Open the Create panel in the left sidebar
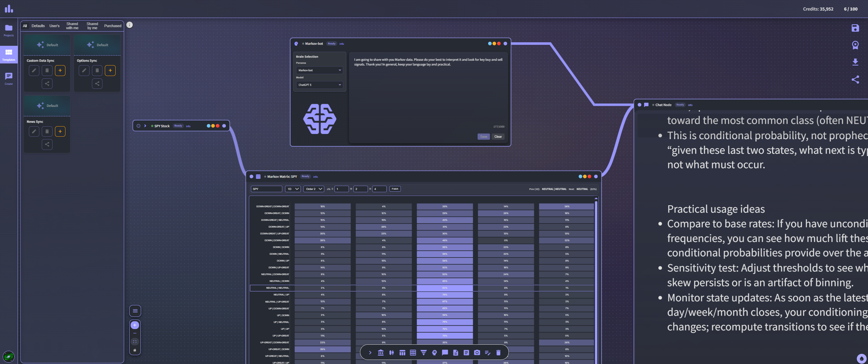 tap(8, 78)
